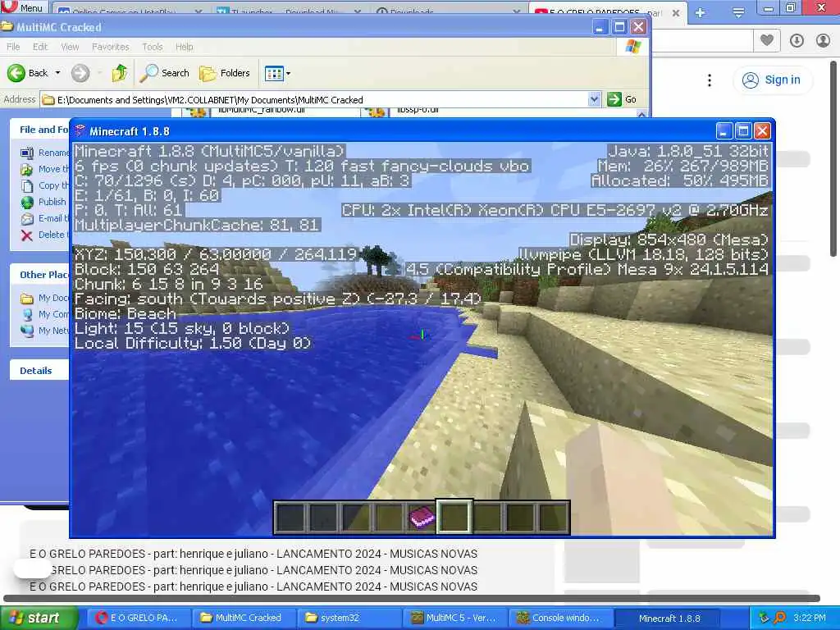The image size is (840, 630).
Task: Open the browser tab menu icon
Action: [x=738, y=11]
